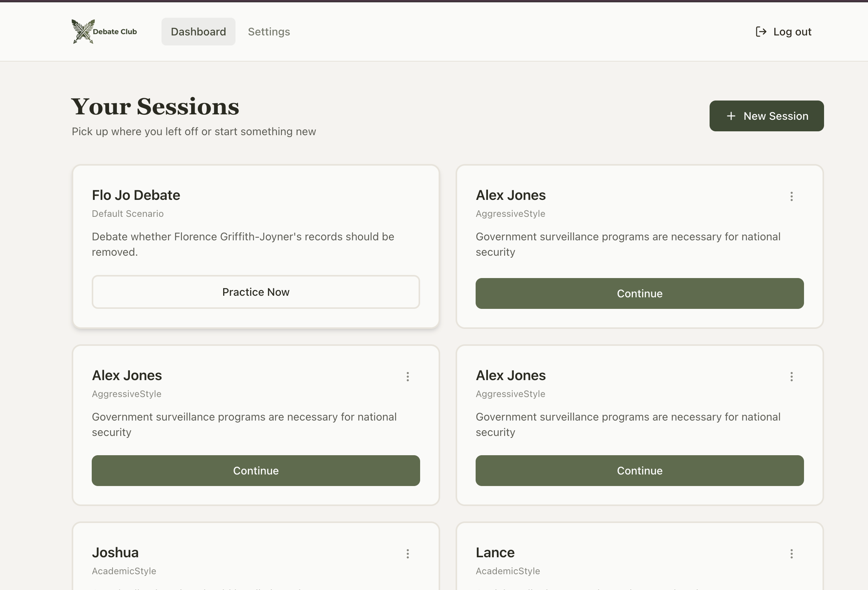
Task: Open three-dot menu on top-right Alex Jones card
Action: click(x=791, y=196)
